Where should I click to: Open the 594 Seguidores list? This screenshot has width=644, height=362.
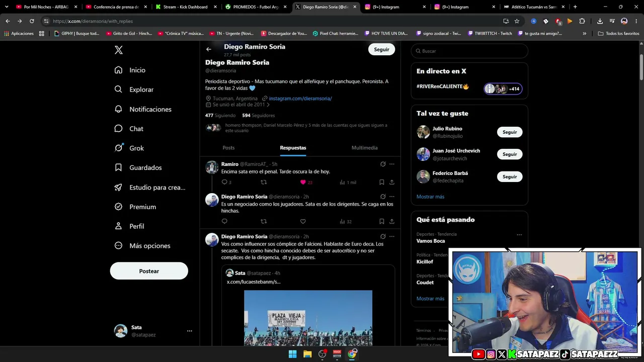click(259, 115)
